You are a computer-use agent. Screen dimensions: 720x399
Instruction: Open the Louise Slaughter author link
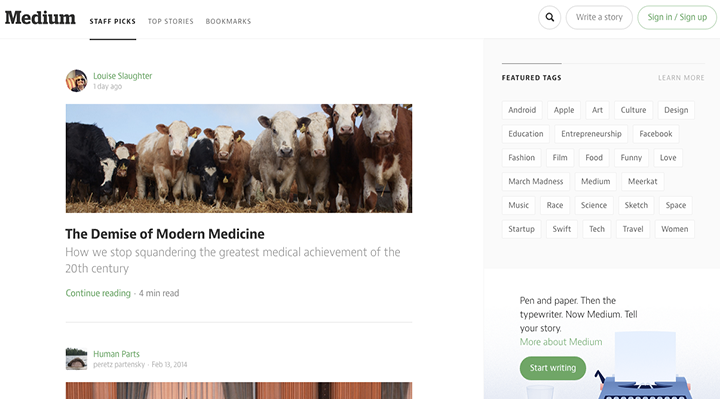coord(123,76)
